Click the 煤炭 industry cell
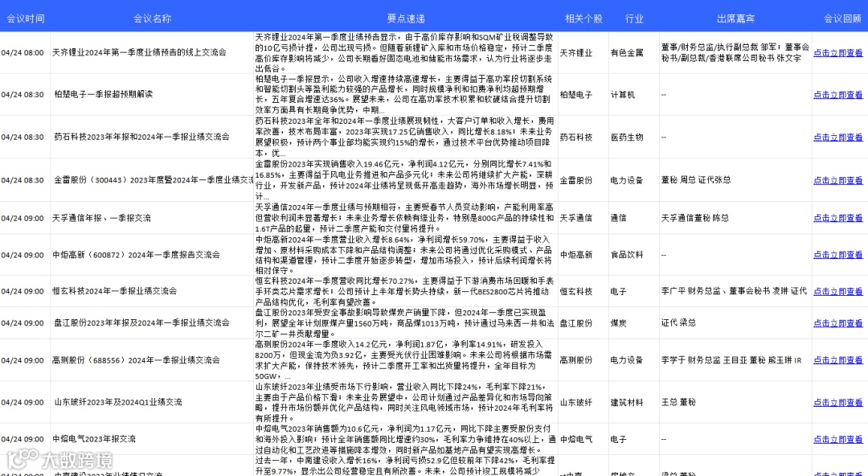Image resolution: width=868 pixels, height=476 pixels. (618, 322)
